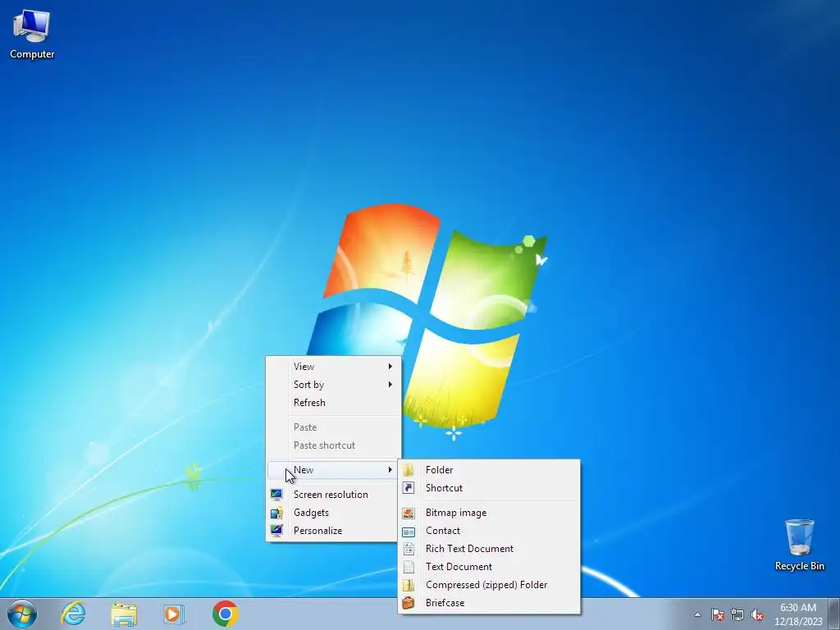Click the Show desktop strip in taskbar corner
This screenshot has width=840, height=630.
(833, 614)
